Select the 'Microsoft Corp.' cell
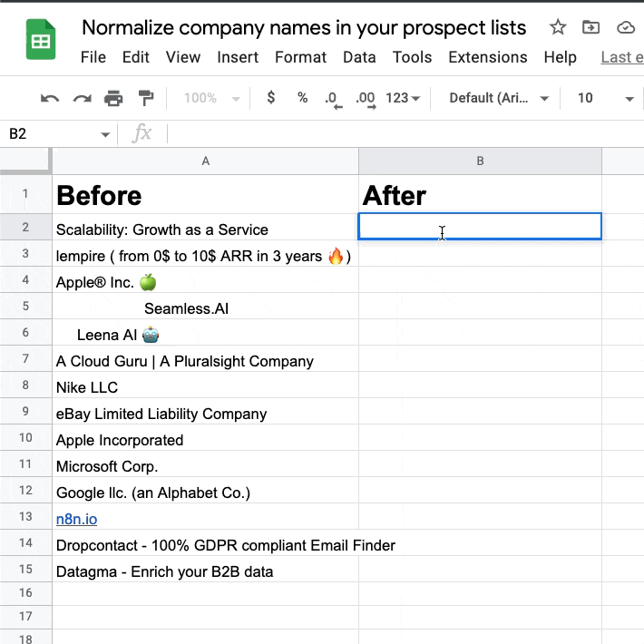Screen dimensions: 644x644 (x=205, y=463)
